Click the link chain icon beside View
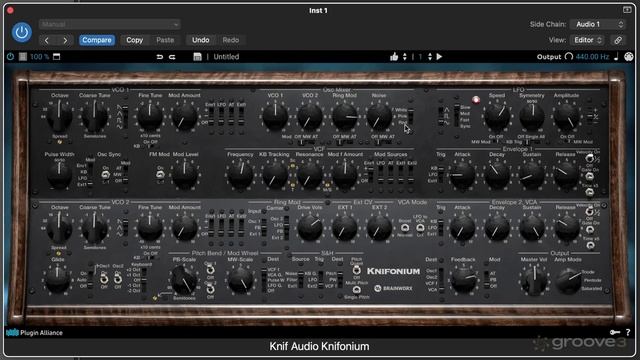Screen dimensions: 640x360 tap(618, 40)
